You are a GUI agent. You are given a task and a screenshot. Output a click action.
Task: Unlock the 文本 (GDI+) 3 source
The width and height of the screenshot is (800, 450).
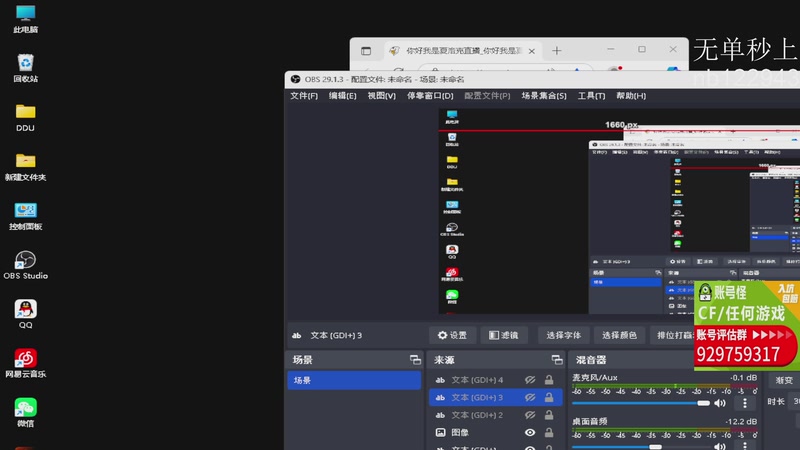549,397
